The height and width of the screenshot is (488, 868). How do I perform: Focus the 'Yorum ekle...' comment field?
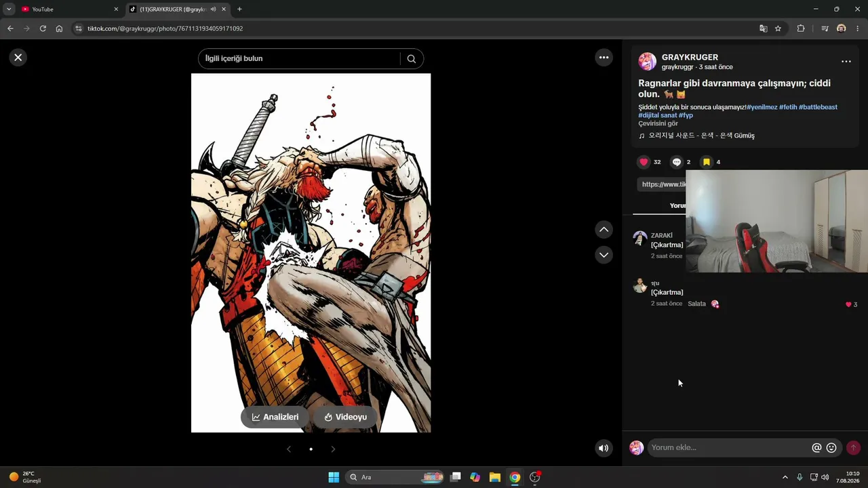click(729, 448)
